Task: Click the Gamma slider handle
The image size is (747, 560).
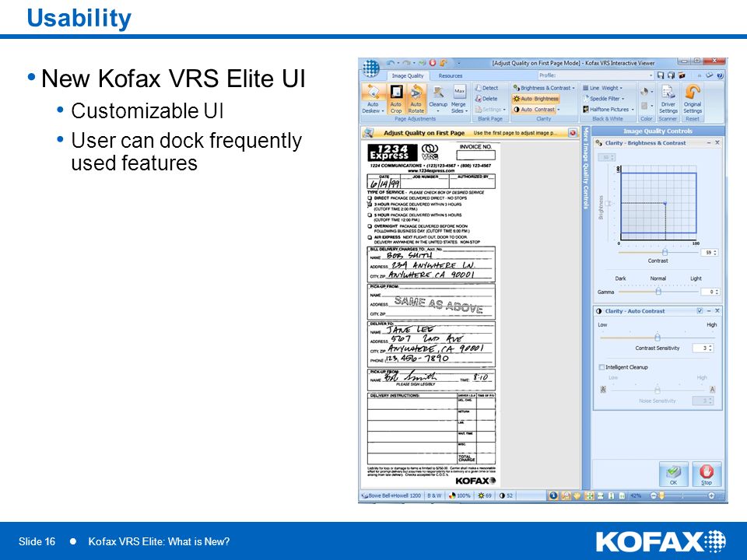Action: pos(658,291)
